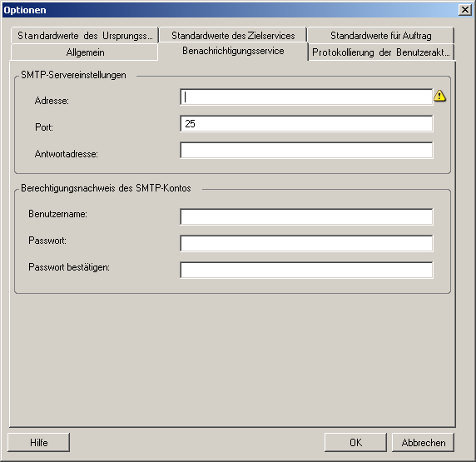Screen dimensions: 476x462
Task: Focus the Adresse input field
Action: pyautogui.click(x=306, y=97)
